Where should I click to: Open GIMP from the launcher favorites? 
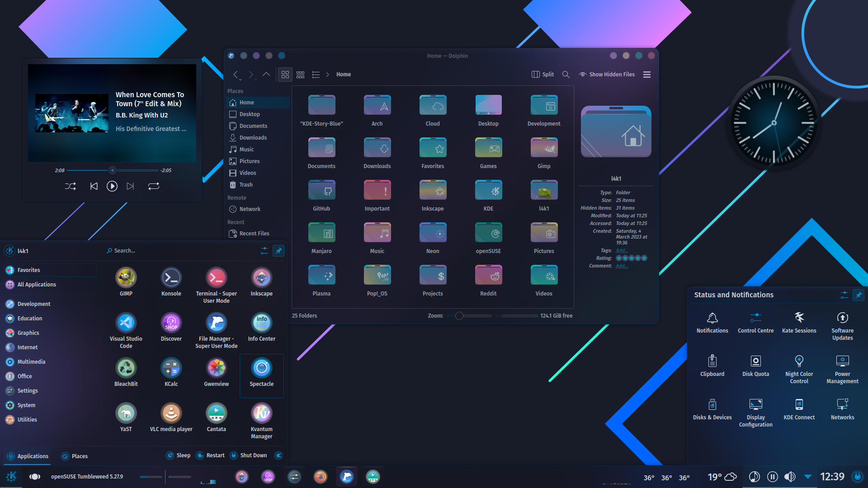tap(126, 282)
